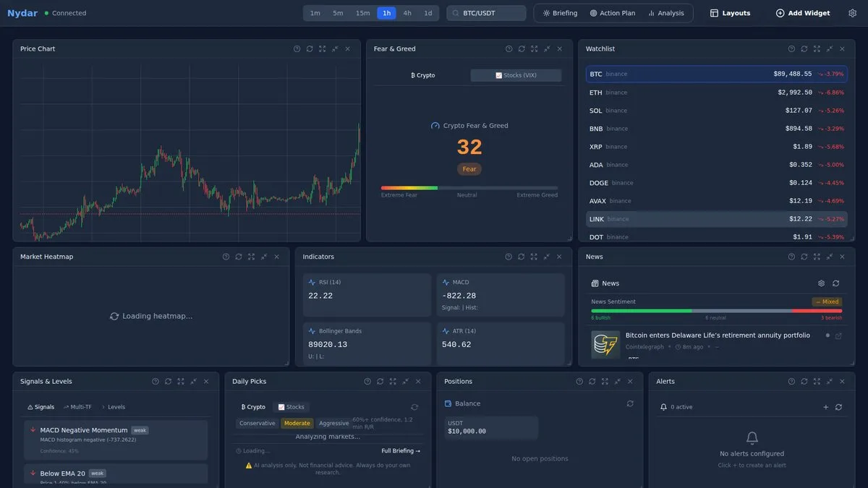
Task: Open the Multi-TF tab
Action: point(77,407)
